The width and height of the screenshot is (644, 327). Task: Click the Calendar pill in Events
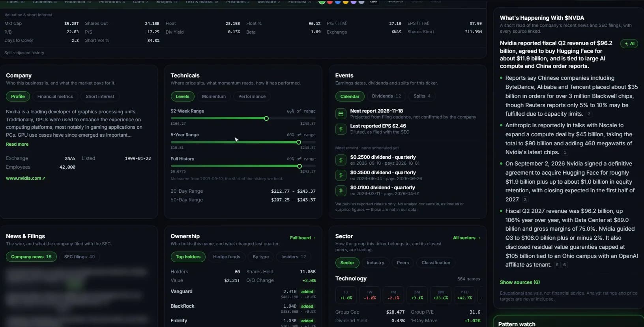coord(350,96)
